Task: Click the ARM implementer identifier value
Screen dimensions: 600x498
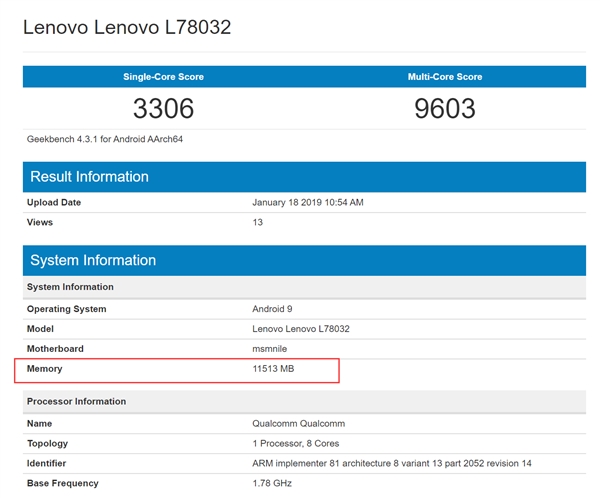Action: tap(391, 463)
